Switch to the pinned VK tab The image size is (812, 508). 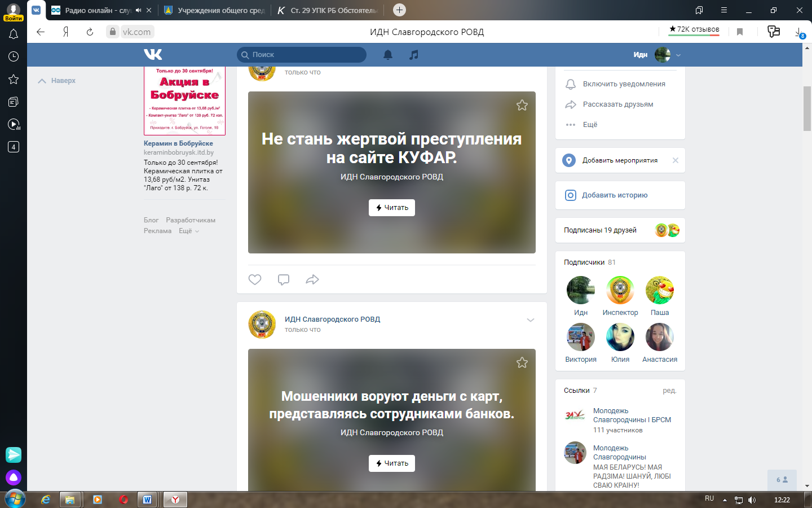tap(36, 10)
